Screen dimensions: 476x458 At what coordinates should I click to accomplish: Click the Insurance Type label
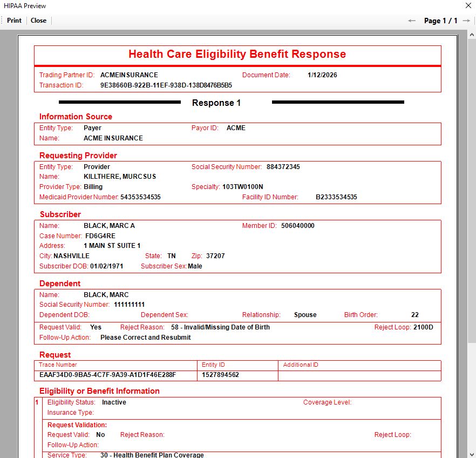70,413
